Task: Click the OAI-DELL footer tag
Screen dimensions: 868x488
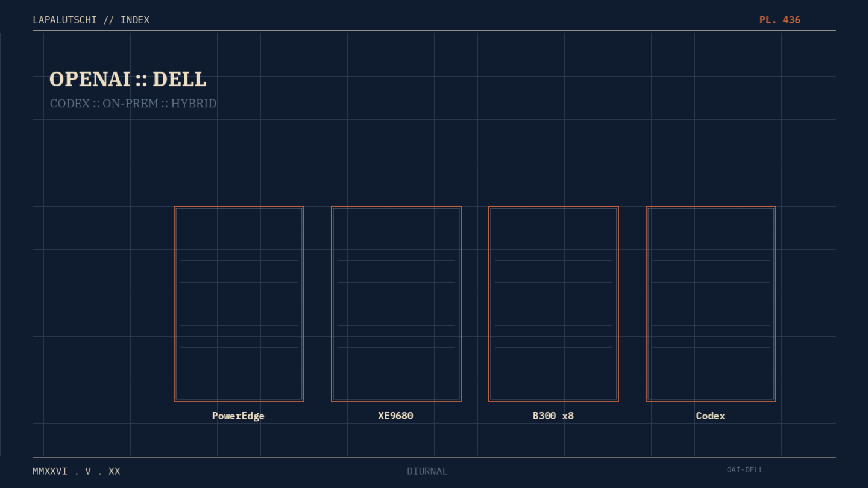Action: tap(745, 470)
